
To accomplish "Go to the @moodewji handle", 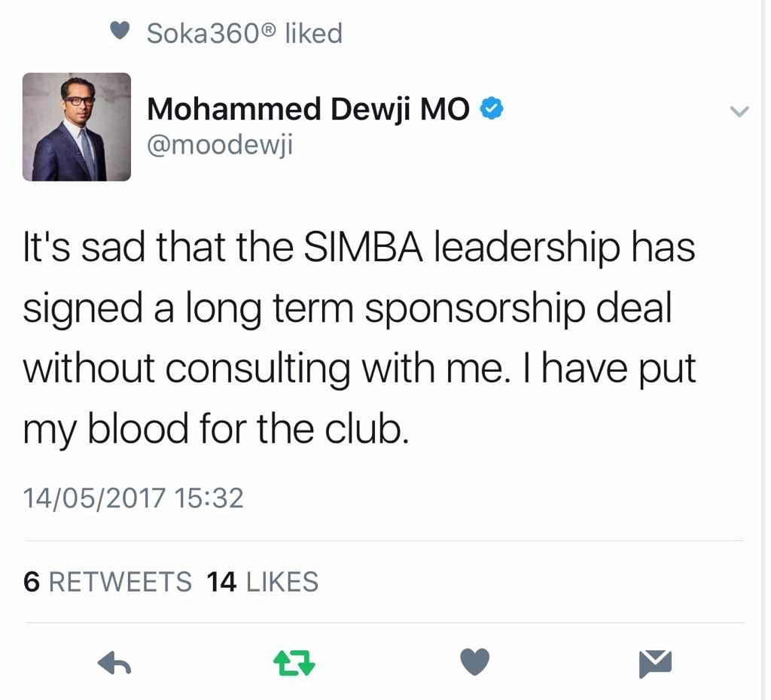I will coord(220,144).
